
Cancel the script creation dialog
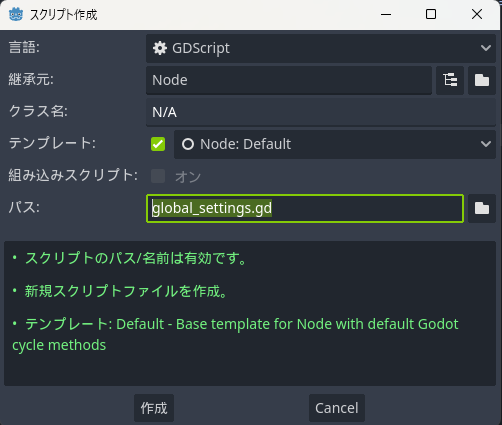tap(337, 408)
